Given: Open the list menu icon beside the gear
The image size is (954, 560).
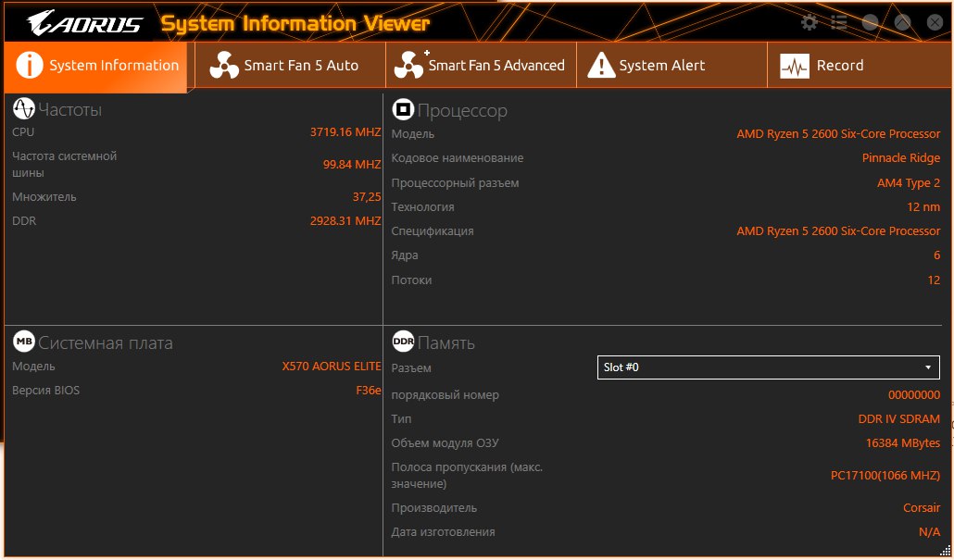Looking at the screenshot, I should point(839,22).
